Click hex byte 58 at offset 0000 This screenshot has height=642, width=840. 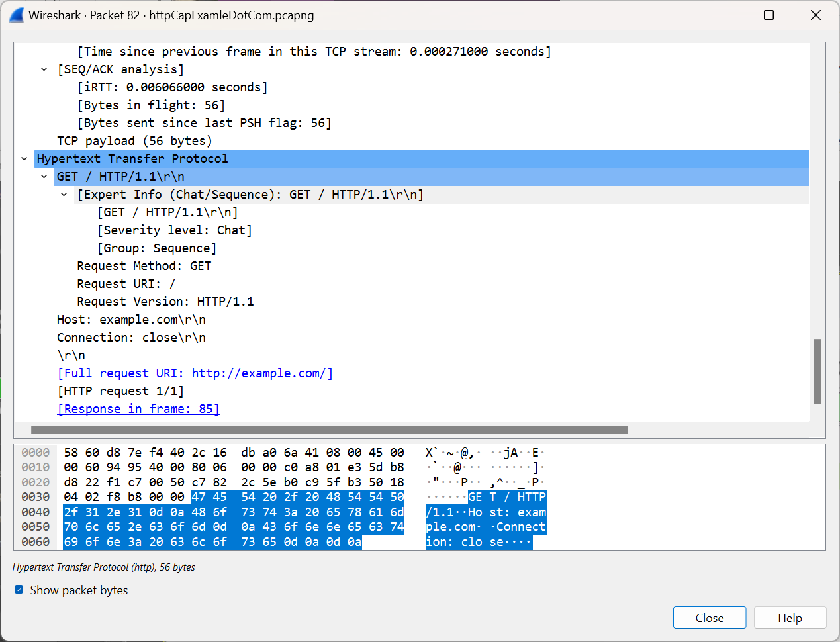(71, 453)
